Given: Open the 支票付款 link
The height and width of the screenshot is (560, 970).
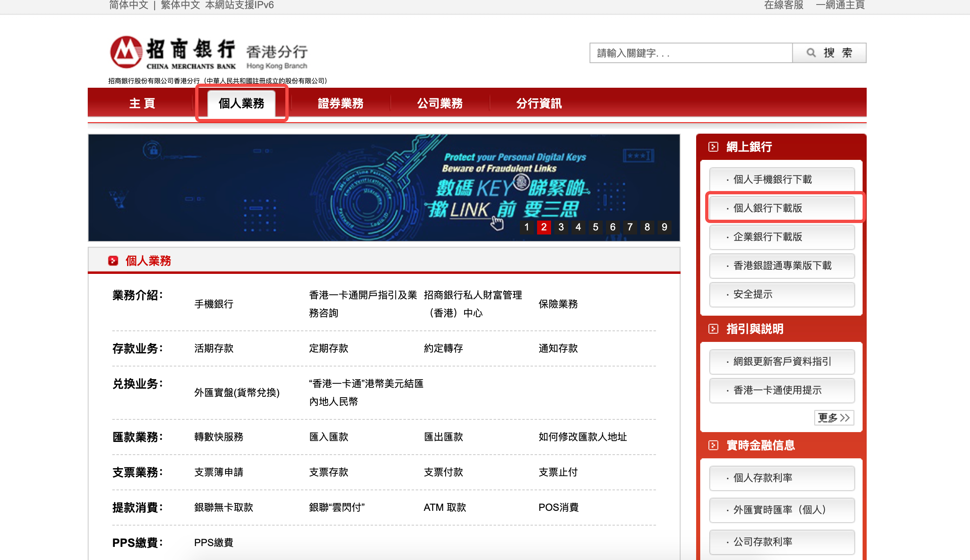Looking at the screenshot, I should point(443,472).
